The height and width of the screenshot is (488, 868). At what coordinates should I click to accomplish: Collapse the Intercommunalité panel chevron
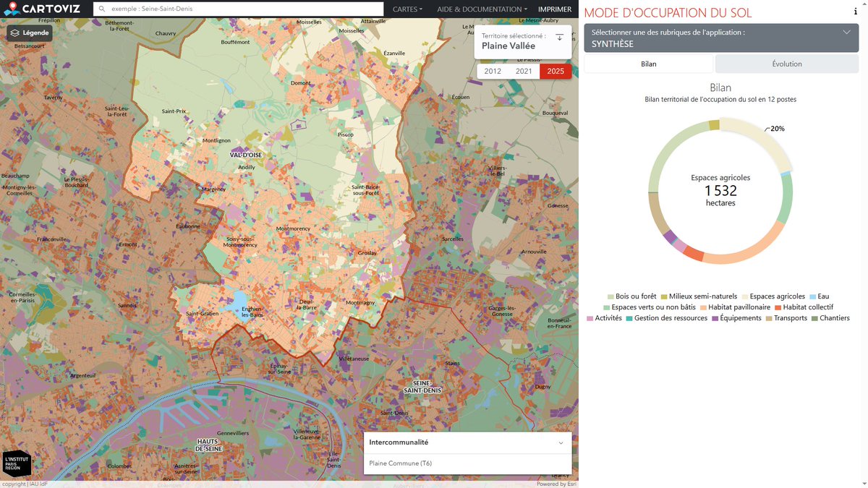coord(561,442)
